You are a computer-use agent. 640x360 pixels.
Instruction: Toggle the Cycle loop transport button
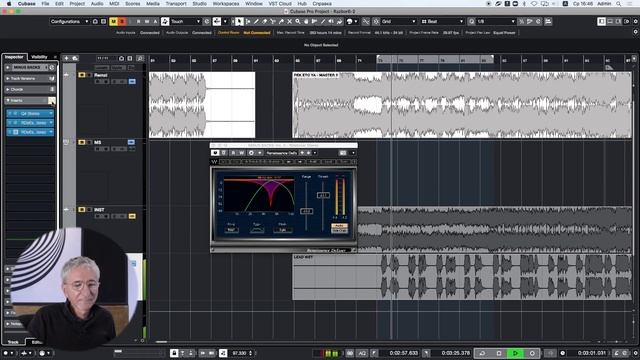tap(482, 353)
